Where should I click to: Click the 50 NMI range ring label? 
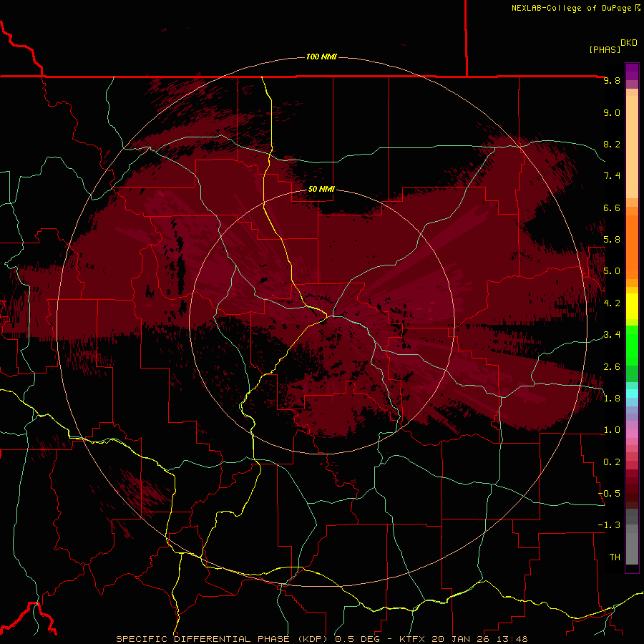pos(321,189)
